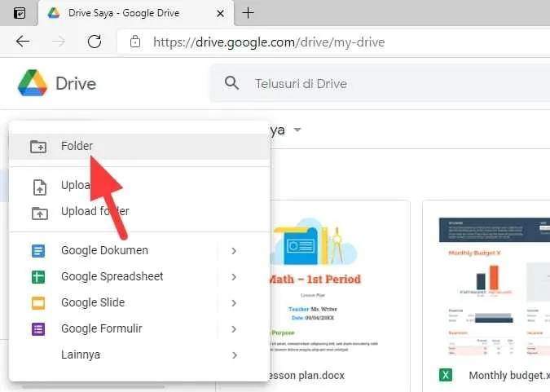Expand Google Slide submenu arrow
This screenshot has height=392, width=550.
234,303
